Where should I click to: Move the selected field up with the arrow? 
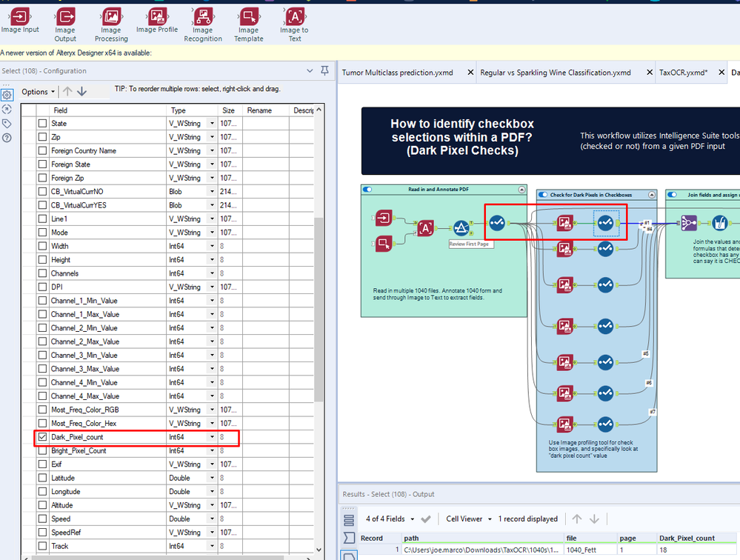[67, 92]
